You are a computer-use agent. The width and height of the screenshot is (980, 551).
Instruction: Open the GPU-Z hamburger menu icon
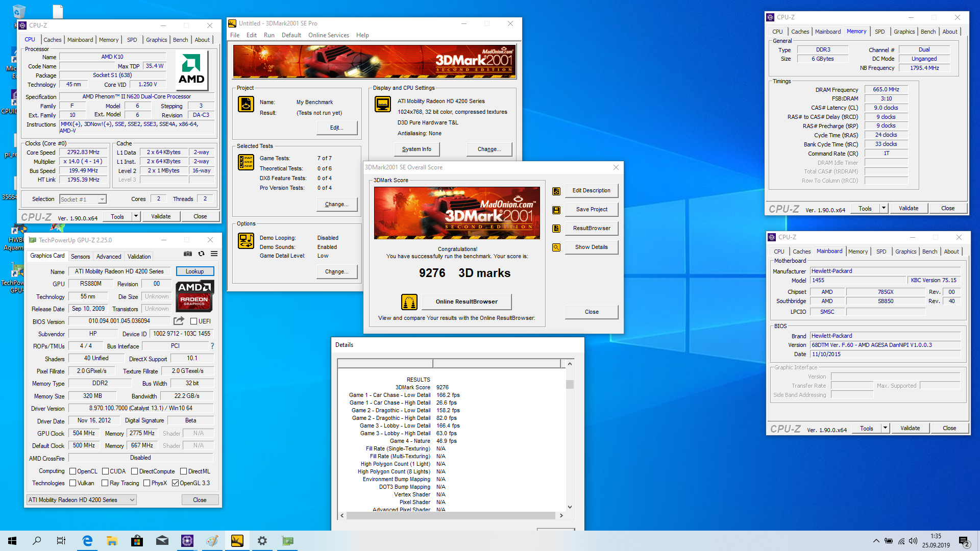pyautogui.click(x=214, y=254)
